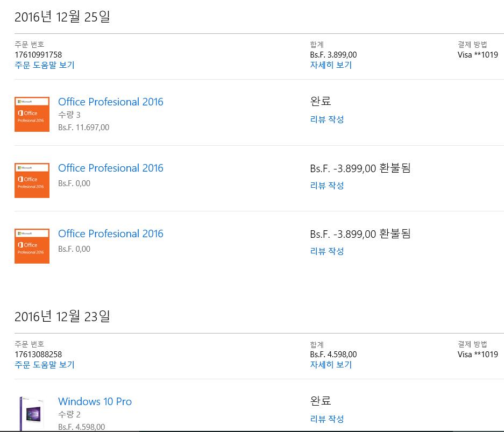Open Office Profesional 2016 title with 수량 3
Image resolution: width=504 pixels, height=432 pixels.
[x=110, y=102]
